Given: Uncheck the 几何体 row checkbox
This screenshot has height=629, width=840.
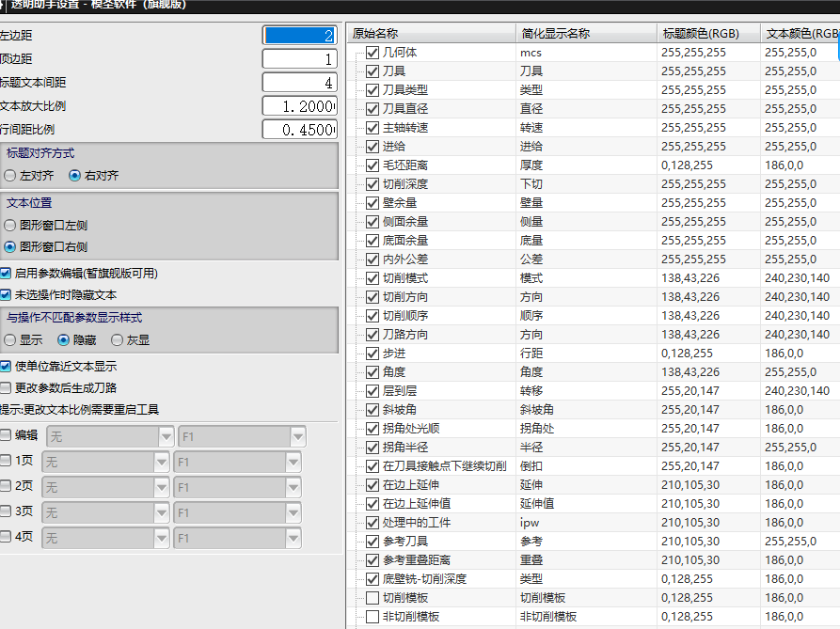Looking at the screenshot, I should pos(372,53).
